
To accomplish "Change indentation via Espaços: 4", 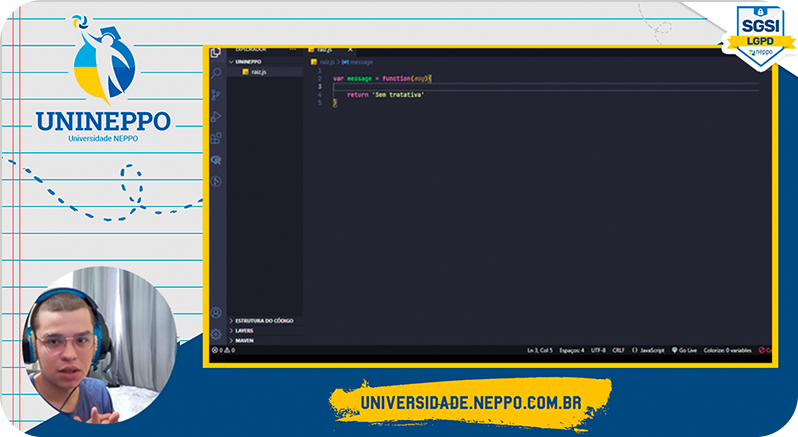I will point(572,351).
